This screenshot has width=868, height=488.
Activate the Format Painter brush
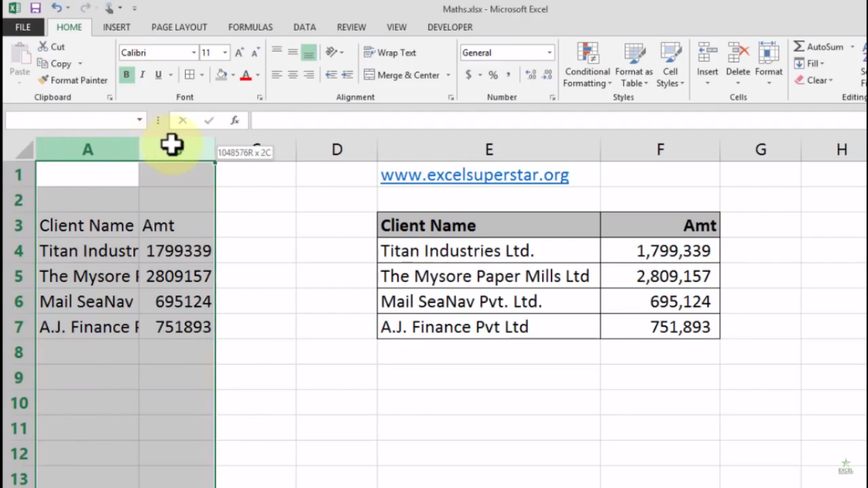(43, 80)
